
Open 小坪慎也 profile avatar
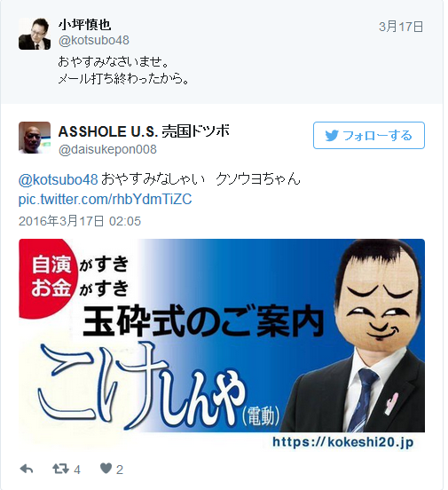coord(35,34)
